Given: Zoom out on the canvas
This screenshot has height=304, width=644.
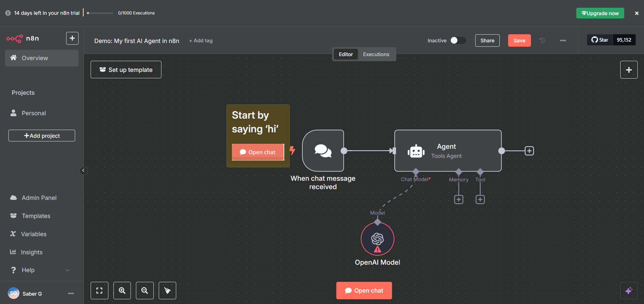Looking at the screenshot, I should click(x=145, y=291).
